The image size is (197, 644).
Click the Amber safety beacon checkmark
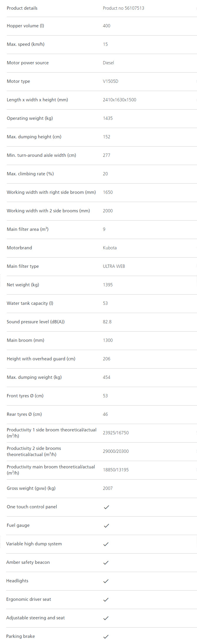pos(106,563)
